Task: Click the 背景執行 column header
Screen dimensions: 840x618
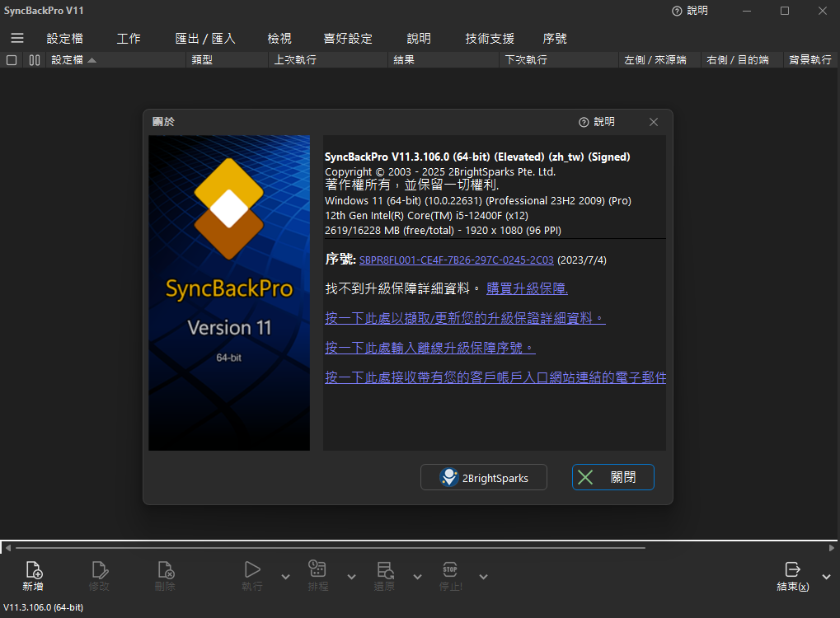Action: [x=810, y=60]
